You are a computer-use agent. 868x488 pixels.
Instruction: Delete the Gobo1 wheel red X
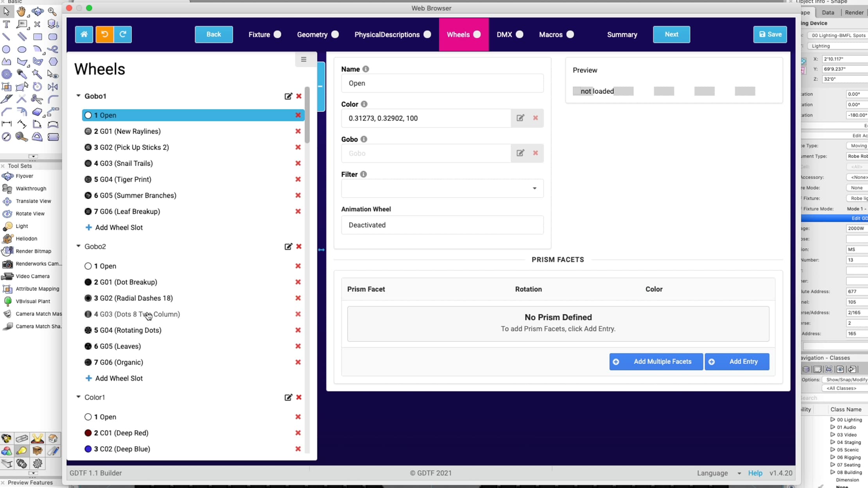(x=299, y=96)
